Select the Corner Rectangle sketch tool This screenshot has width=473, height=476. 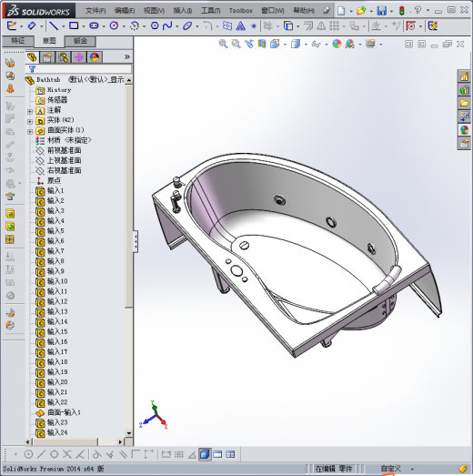click(74, 25)
